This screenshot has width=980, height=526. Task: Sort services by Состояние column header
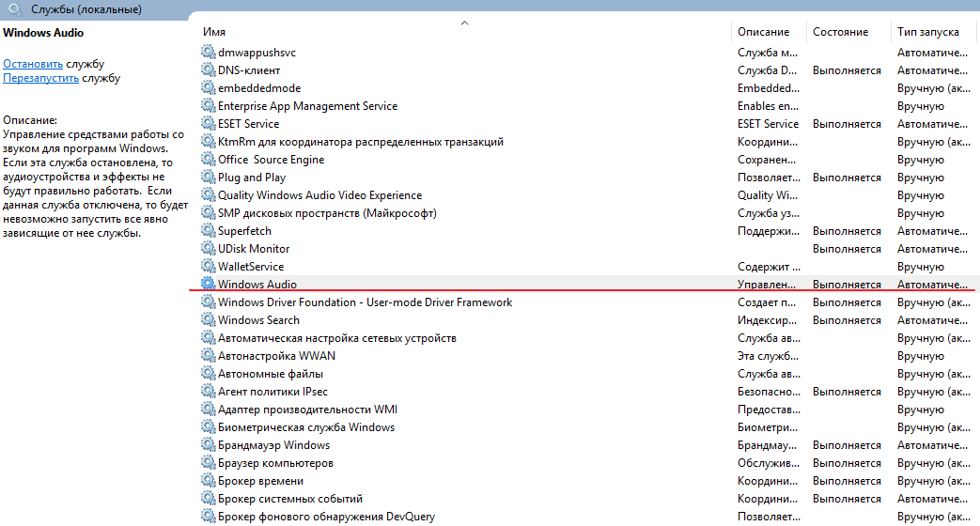point(840,32)
